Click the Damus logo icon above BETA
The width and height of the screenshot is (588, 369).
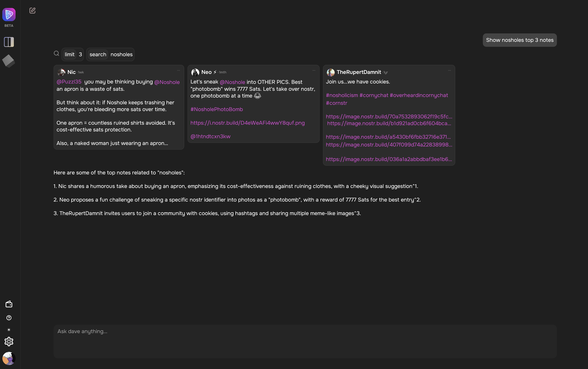(9, 14)
